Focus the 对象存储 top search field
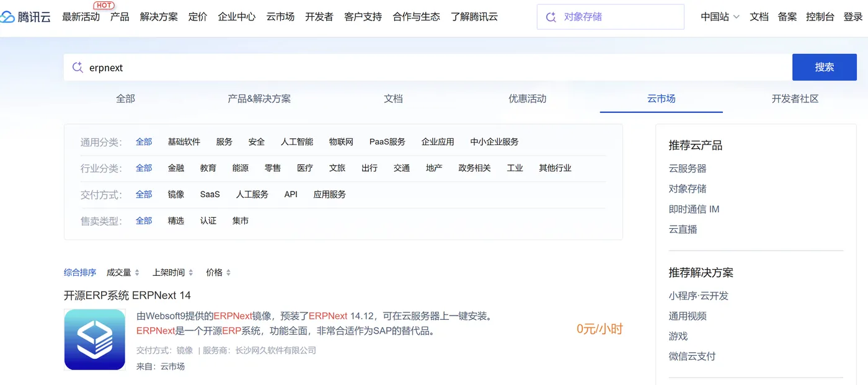 tap(611, 17)
